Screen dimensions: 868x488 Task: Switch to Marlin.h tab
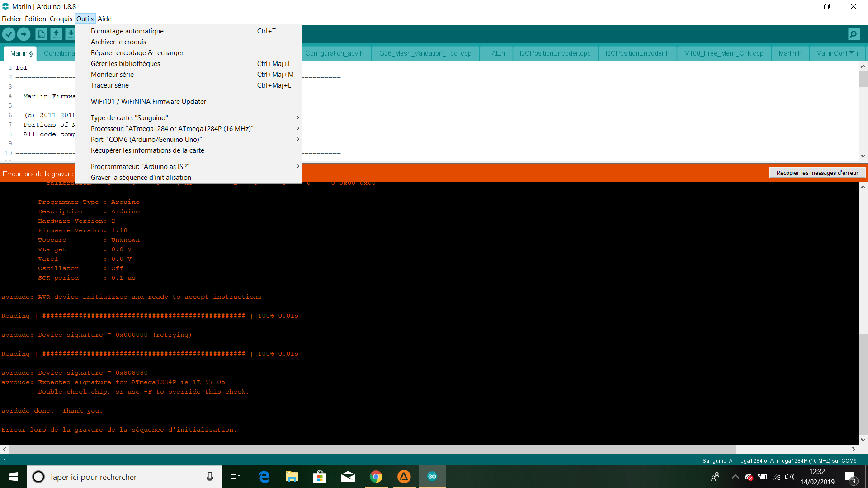click(790, 53)
